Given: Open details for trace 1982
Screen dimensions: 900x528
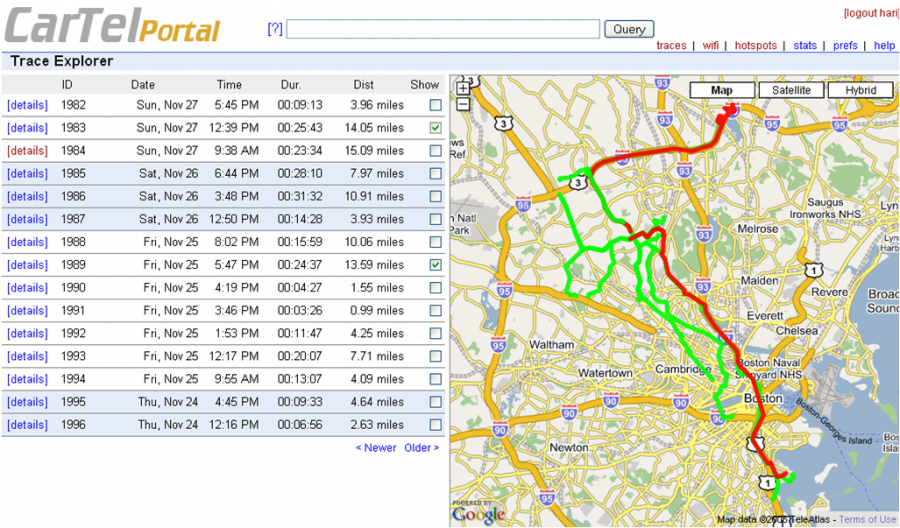Looking at the screenshot, I should [28, 105].
